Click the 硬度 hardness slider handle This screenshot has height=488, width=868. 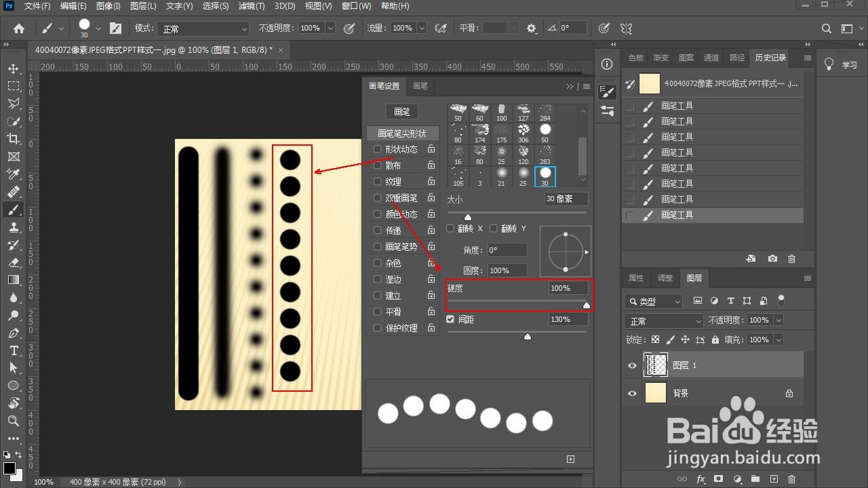587,306
